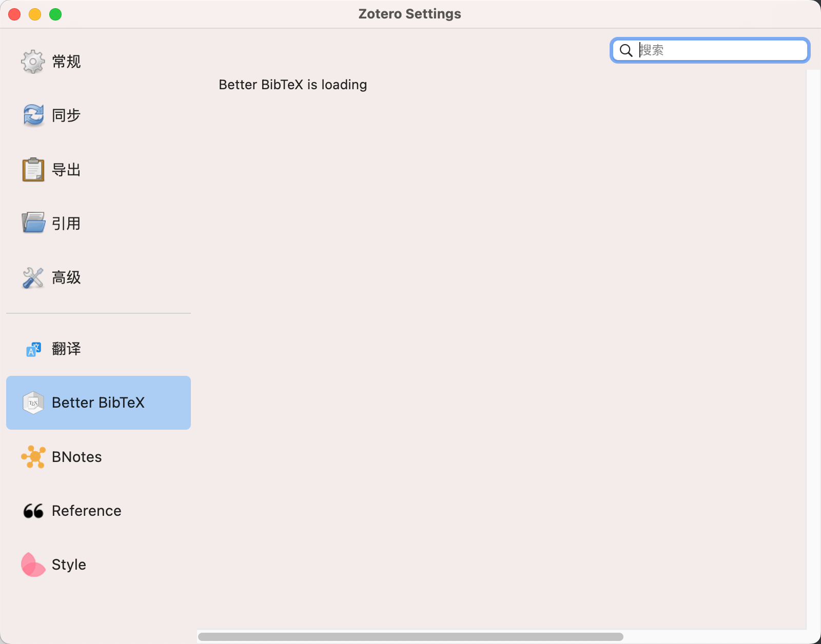This screenshot has height=644, width=821.
Task: Select the Better BibTeX pane label
Action: coord(98,402)
